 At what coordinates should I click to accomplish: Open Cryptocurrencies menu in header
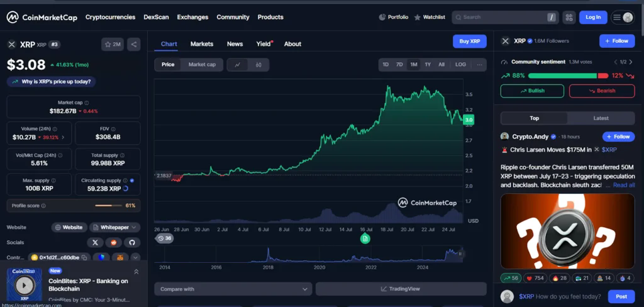coord(110,17)
